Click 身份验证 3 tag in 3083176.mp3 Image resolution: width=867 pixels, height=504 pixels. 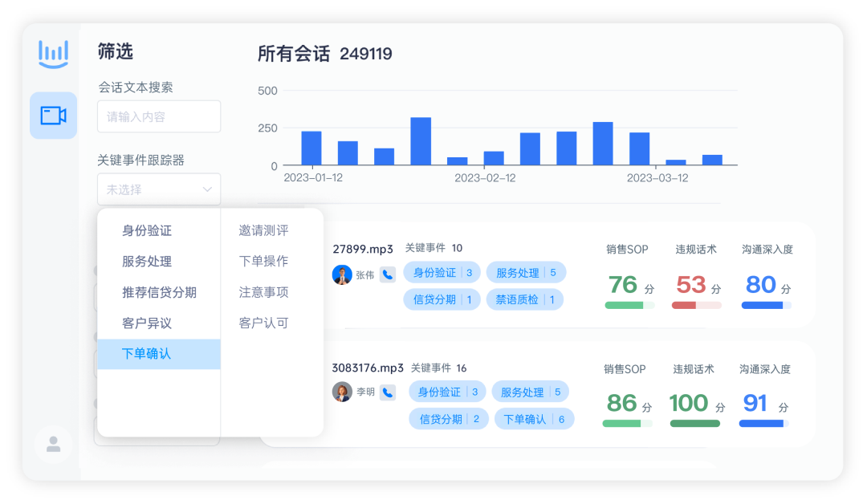[x=447, y=392]
